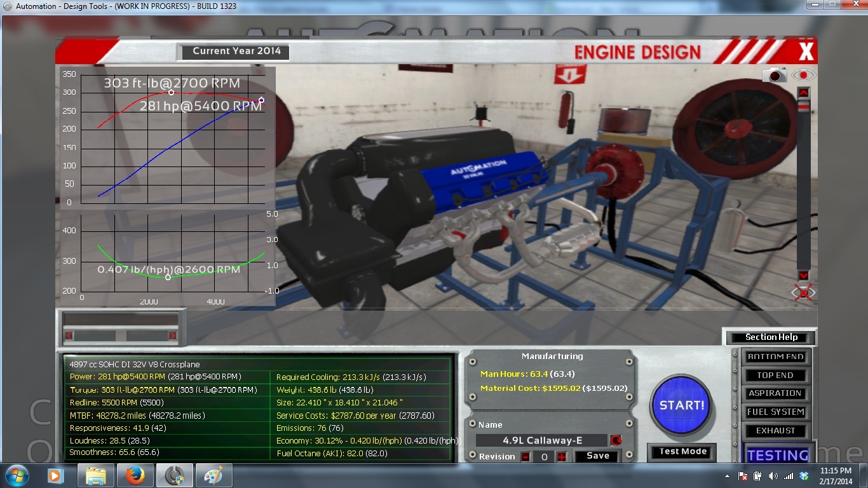Go to the Fuel System tab
Image resolution: width=868 pixels, height=488 pixels.
click(x=775, y=412)
